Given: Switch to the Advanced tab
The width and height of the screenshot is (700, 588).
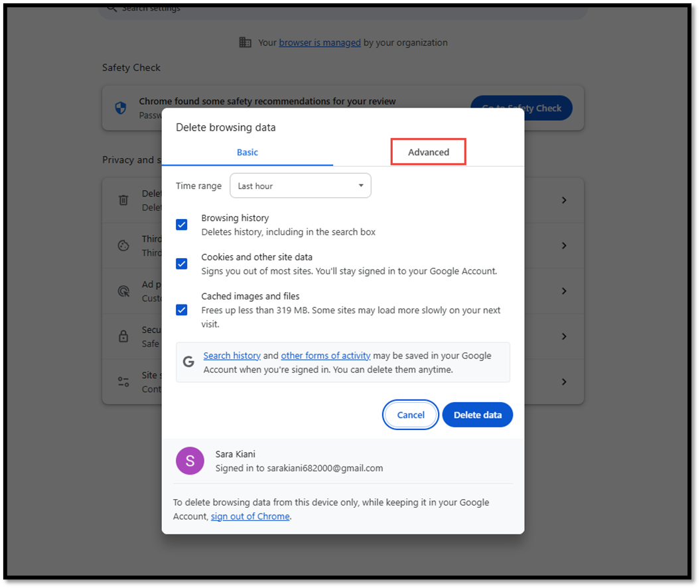Looking at the screenshot, I should pyautogui.click(x=428, y=152).
